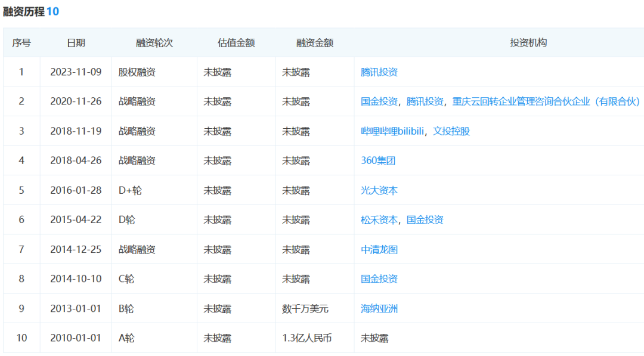Open 国金投资 link in the C轮 row

point(379,278)
